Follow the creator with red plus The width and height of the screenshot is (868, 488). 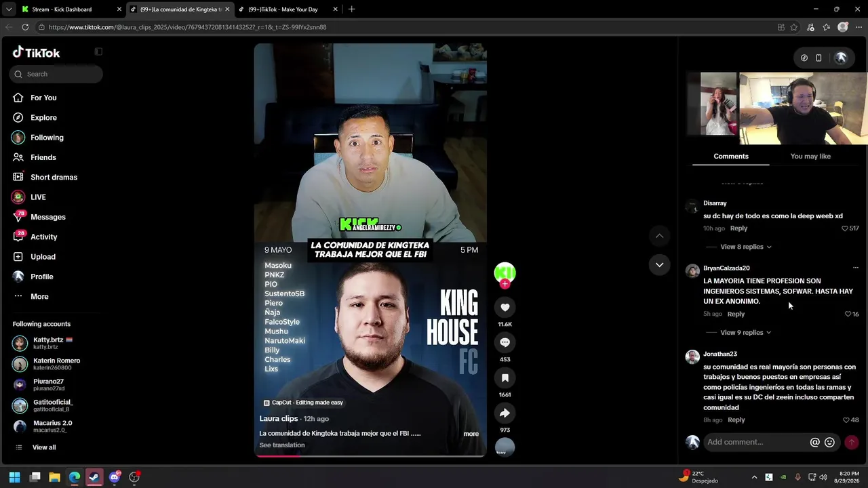coord(505,284)
